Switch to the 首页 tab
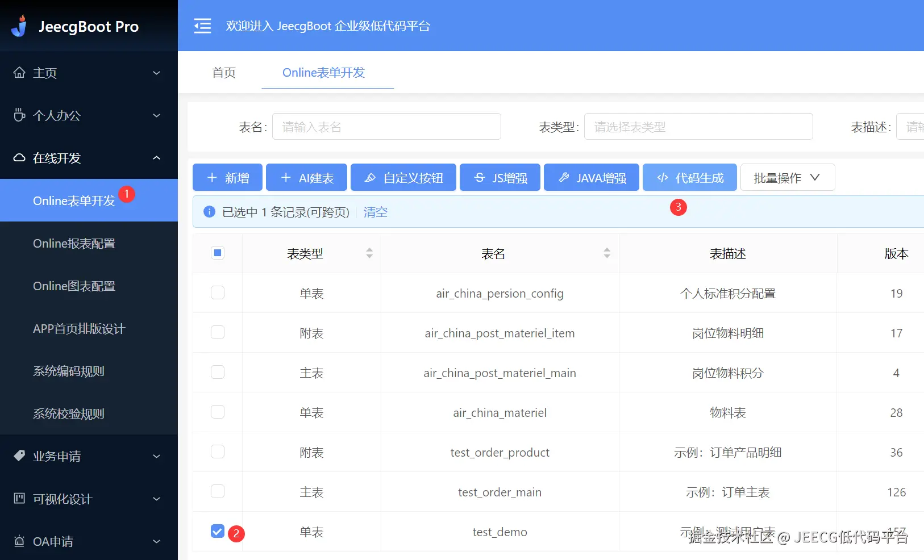 click(x=224, y=73)
